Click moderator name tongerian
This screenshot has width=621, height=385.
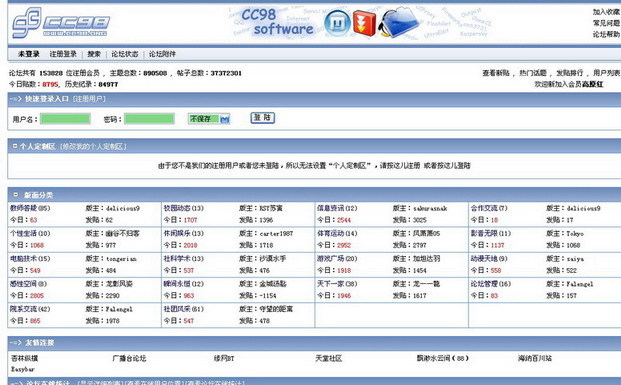(121, 259)
